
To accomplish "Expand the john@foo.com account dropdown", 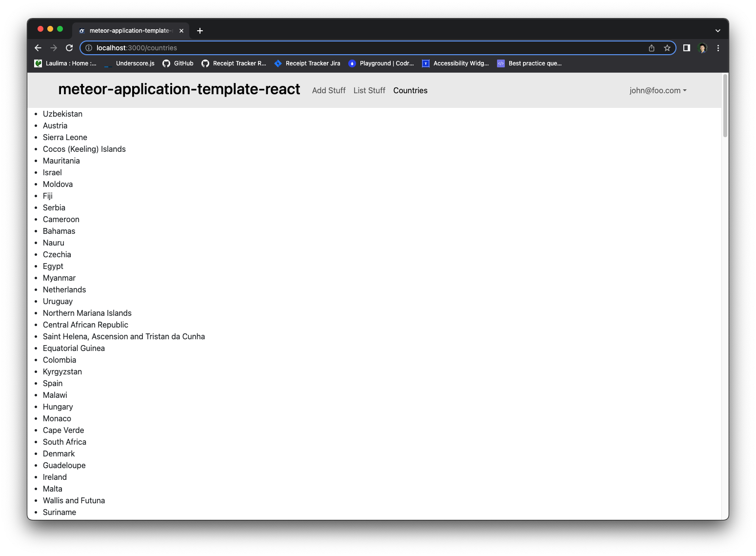I will coord(657,90).
